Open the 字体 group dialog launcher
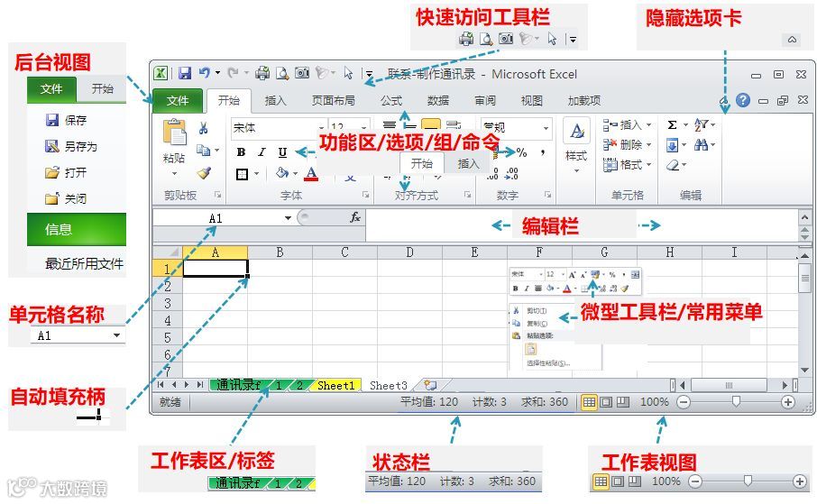817x504 pixels. point(366,195)
